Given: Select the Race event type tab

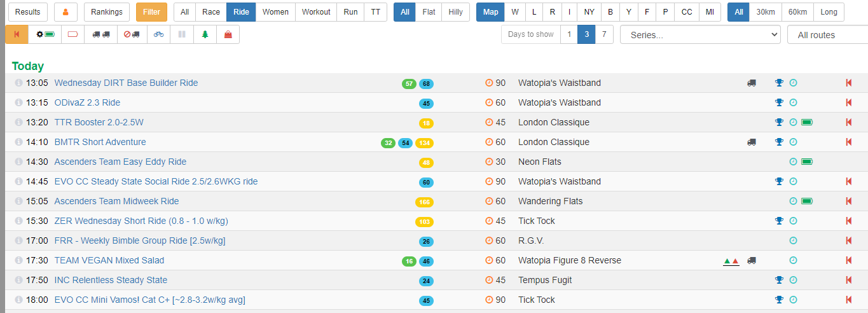Looking at the screenshot, I should [210, 12].
